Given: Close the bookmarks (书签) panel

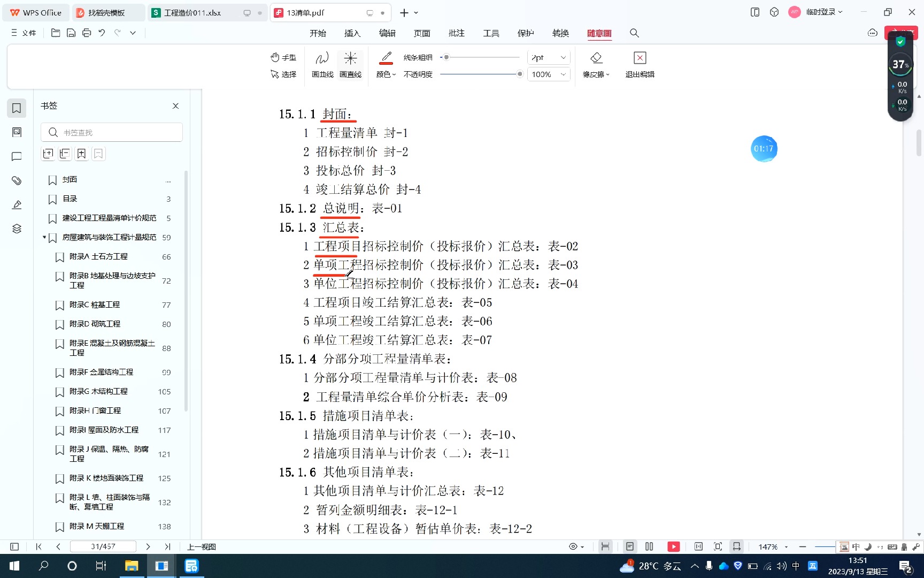Looking at the screenshot, I should click(176, 106).
